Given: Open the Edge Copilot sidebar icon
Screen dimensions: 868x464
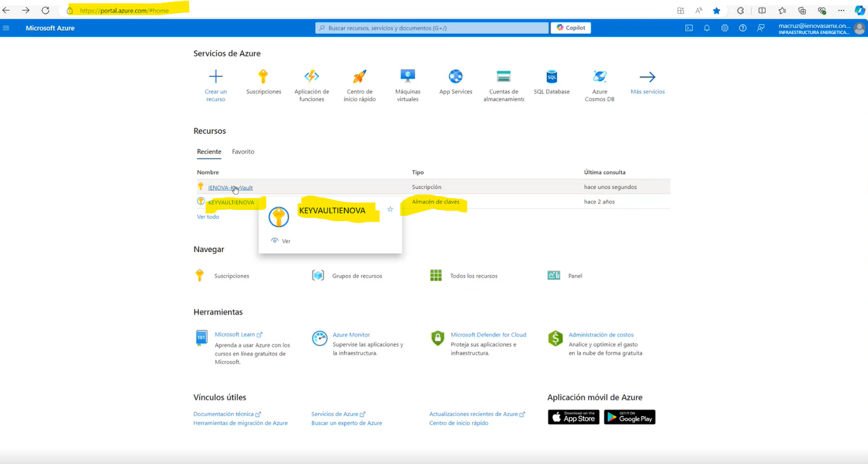Looking at the screenshot, I should pyautogui.click(x=859, y=11).
